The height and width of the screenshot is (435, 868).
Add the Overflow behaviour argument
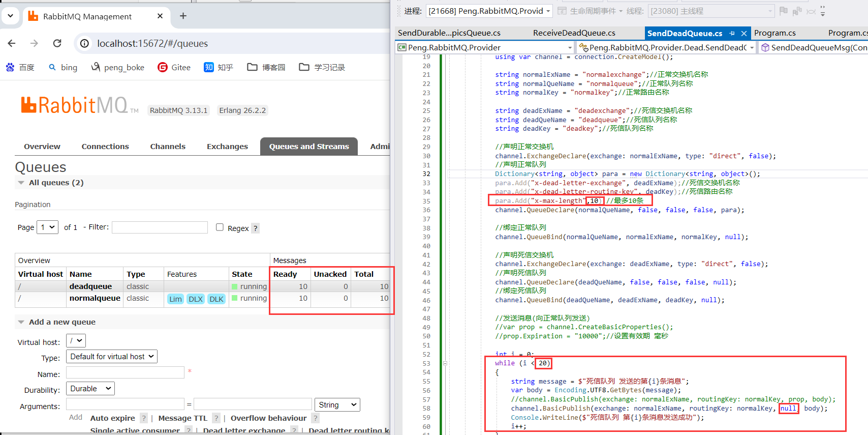click(269, 418)
